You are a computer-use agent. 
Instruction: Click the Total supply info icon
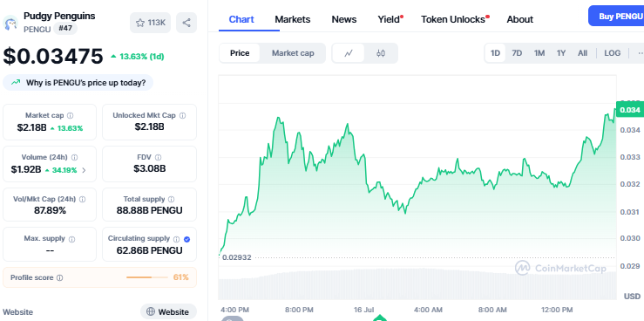coord(172,200)
